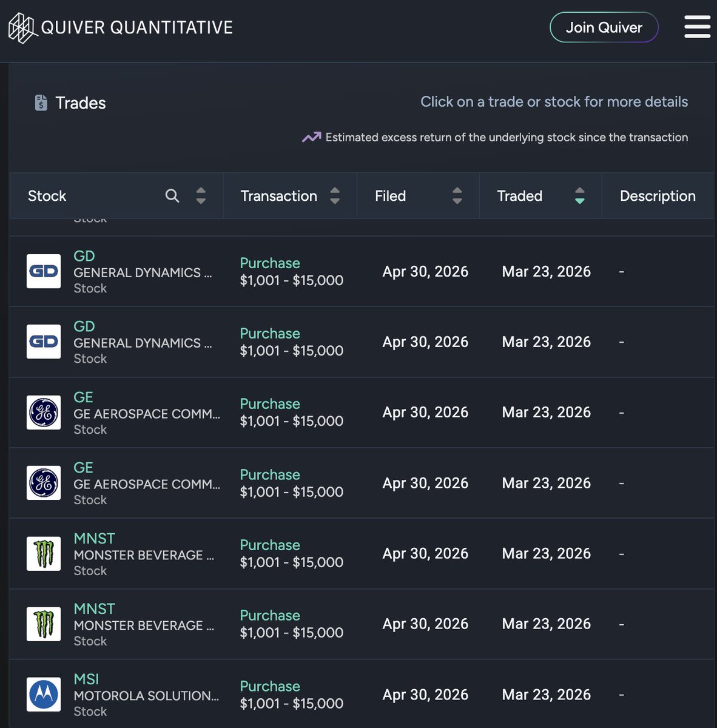Click the Transaction column header label
Image resolution: width=717 pixels, height=728 pixels.
[x=278, y=196]
